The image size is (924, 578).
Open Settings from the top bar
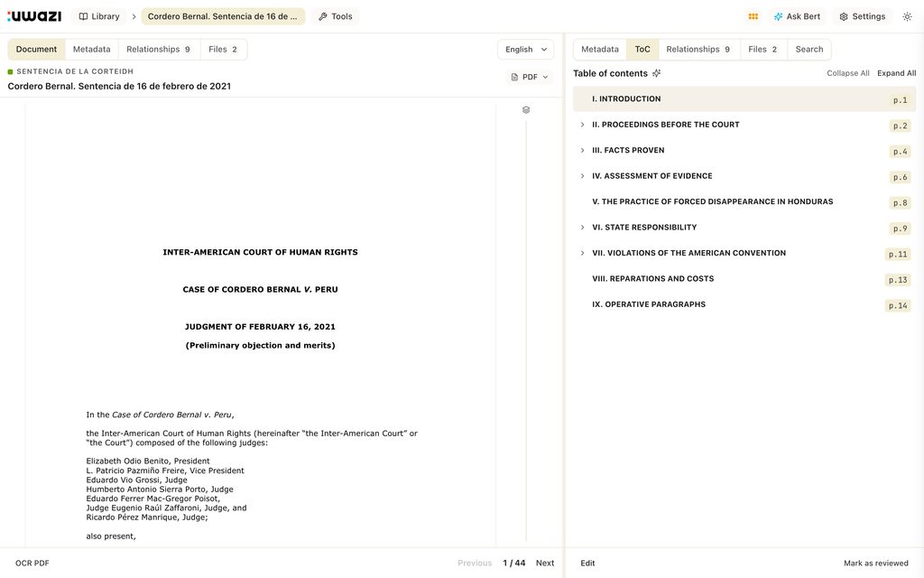tap(863, 16)
